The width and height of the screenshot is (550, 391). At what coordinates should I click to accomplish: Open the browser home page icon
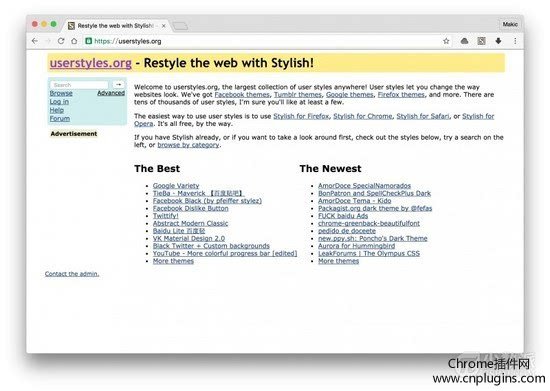[x=74, y=41]
